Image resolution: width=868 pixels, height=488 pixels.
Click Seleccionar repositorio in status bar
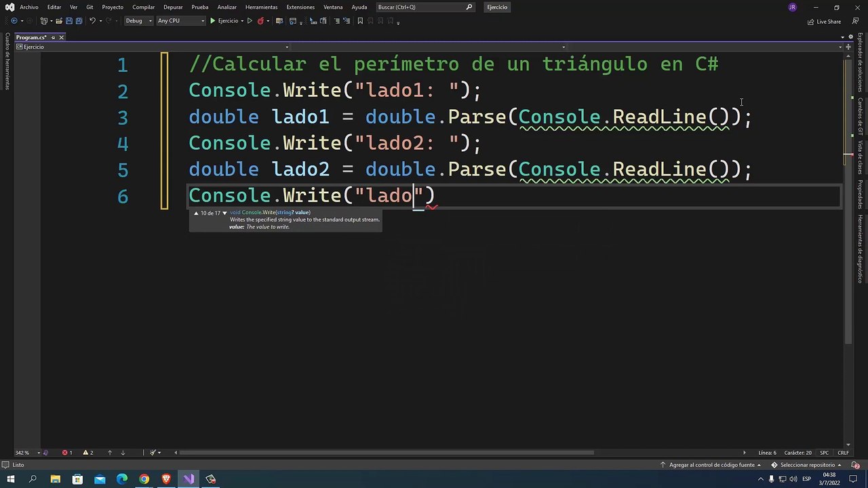pos(806,465)
